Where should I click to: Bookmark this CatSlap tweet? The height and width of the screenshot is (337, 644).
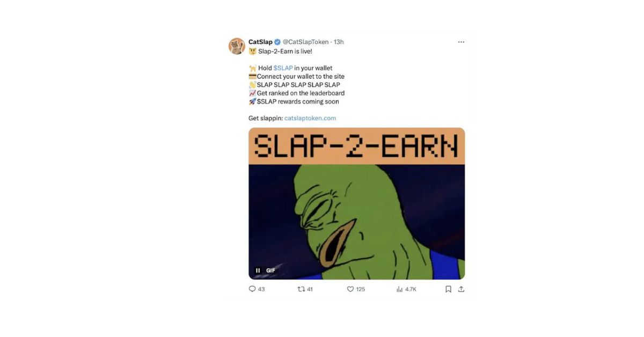point(448,289)
